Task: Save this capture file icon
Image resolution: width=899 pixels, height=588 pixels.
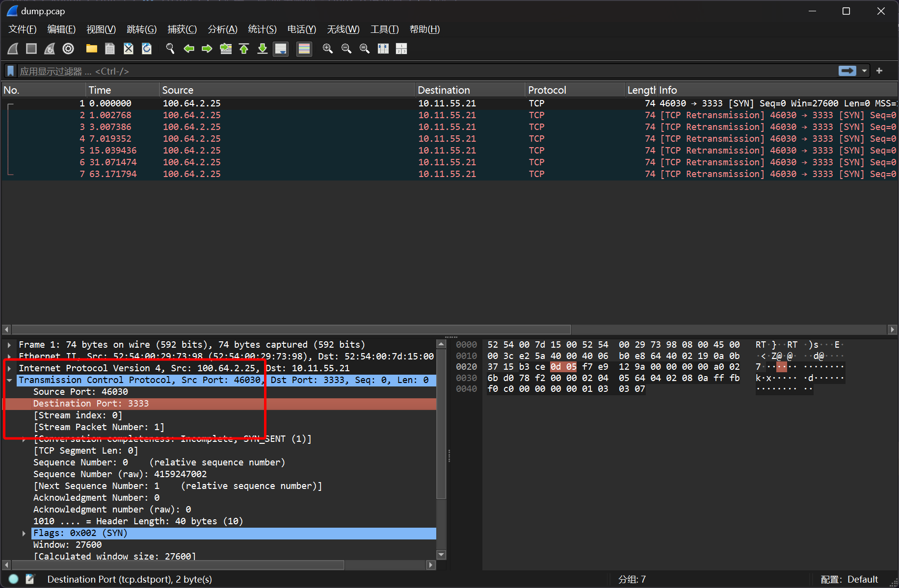Action: pos(110,49)
